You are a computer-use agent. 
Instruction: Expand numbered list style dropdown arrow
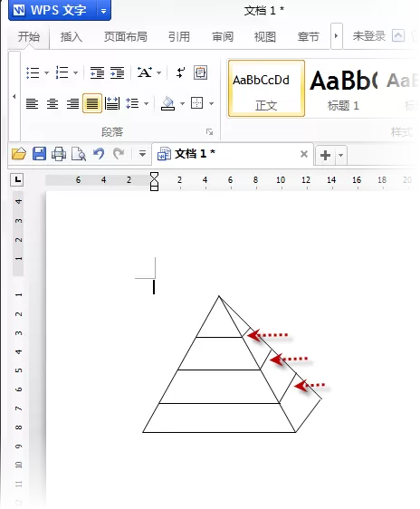point(75,72)
